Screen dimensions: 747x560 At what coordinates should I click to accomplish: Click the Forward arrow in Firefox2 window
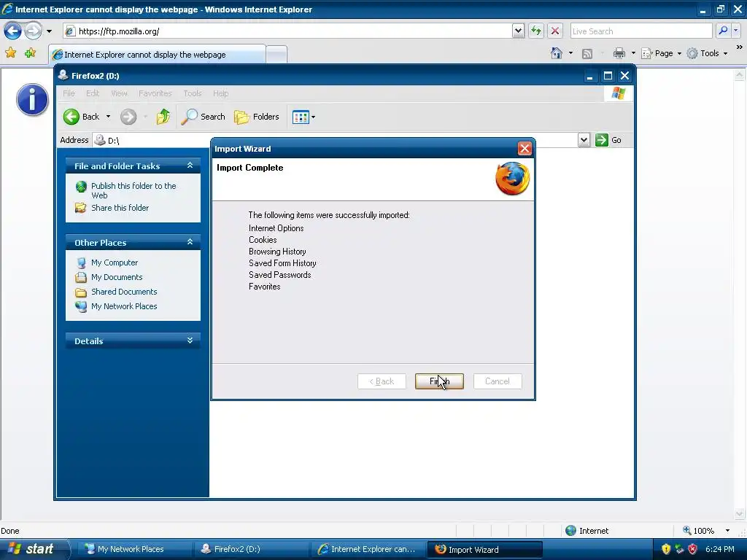point(128,117)
